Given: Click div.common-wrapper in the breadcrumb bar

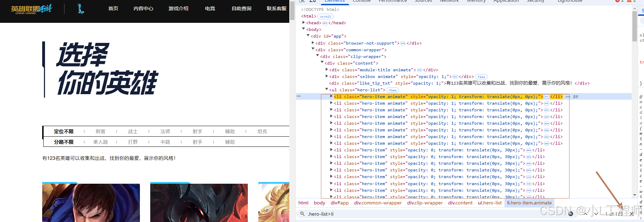Looking at the screenshot, I should [378, 203].
